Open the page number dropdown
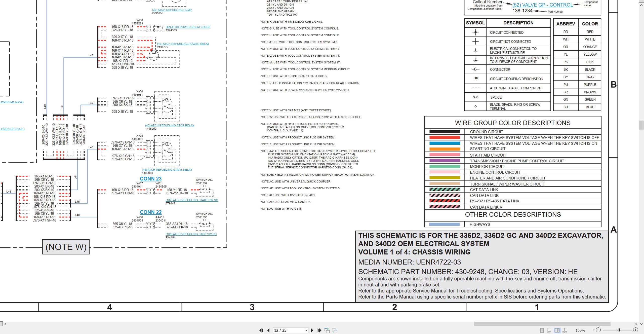The image size is (644, 334). pos(306,330)
